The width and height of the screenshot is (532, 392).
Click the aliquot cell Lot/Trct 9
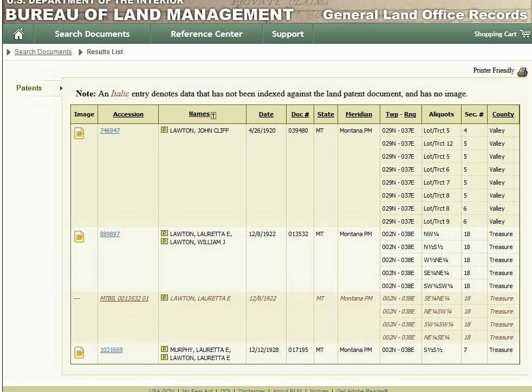point(436,221)
